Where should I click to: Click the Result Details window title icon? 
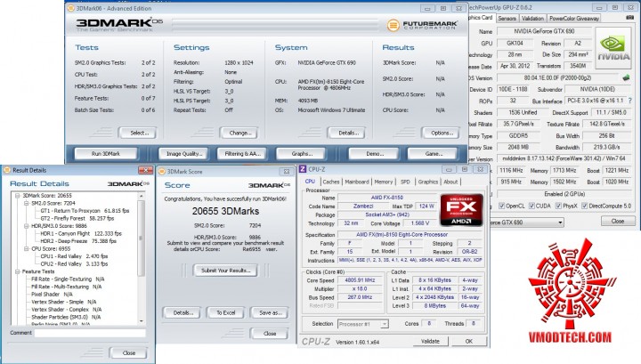click(x=7, y=170)
